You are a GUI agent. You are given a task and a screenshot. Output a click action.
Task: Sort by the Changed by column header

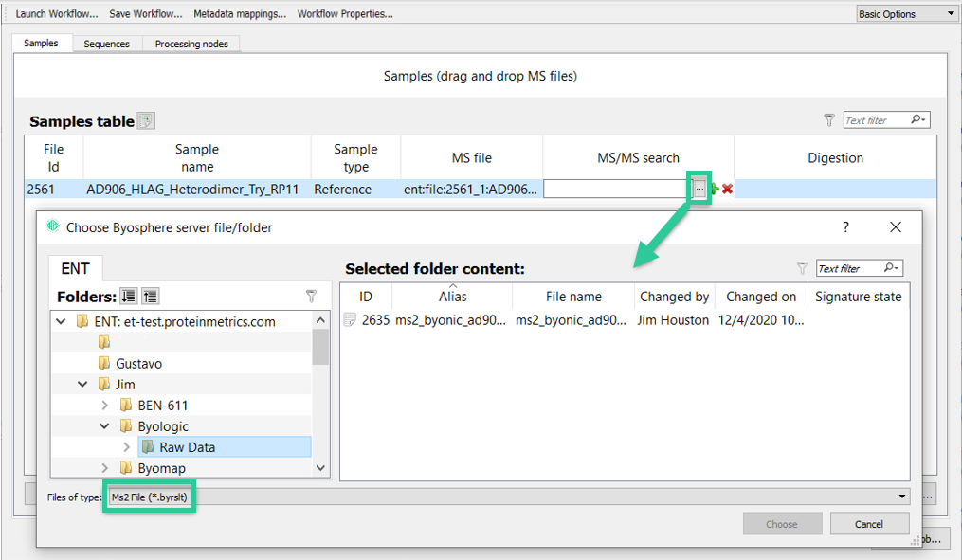click(x=674, y=297)
